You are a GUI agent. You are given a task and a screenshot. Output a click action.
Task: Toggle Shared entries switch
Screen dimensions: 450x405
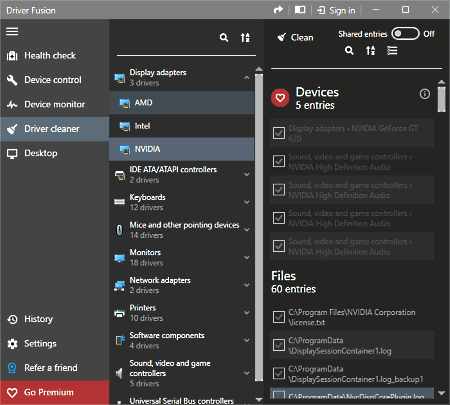[405, 34]
